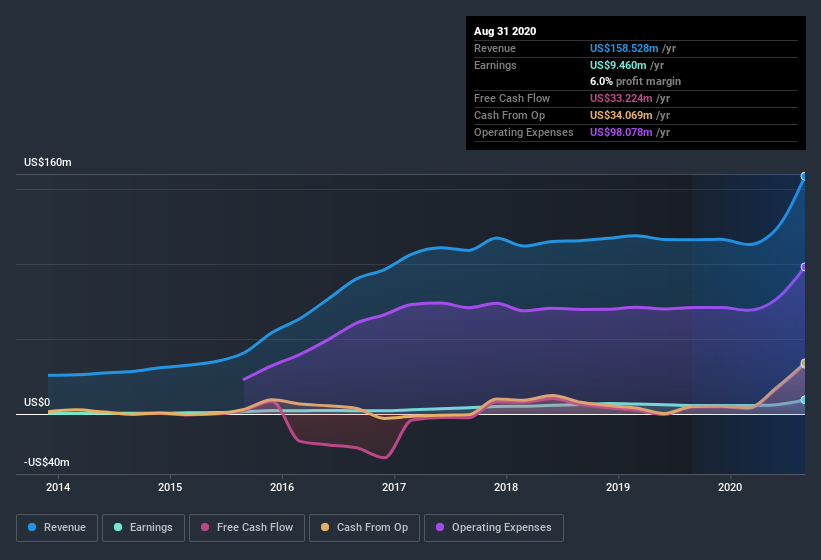Click the orange Cash From Op dot
Viewport: 821px width, 560px height.
tap(327, 527)
